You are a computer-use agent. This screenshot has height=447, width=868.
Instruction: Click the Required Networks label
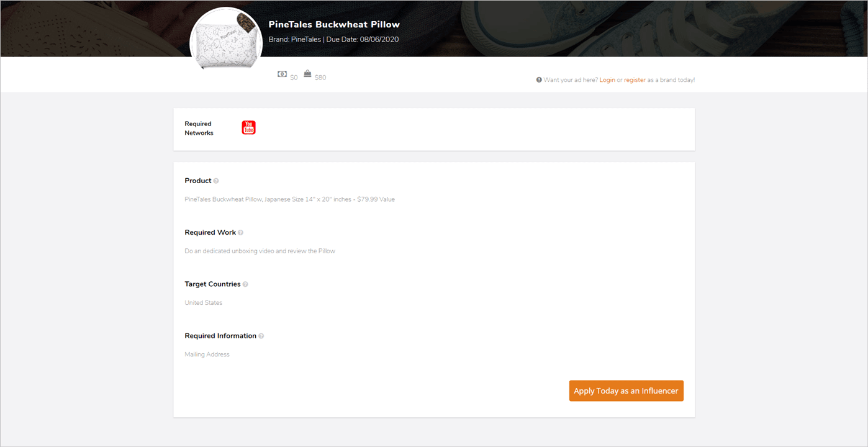[x=199, y=129]
